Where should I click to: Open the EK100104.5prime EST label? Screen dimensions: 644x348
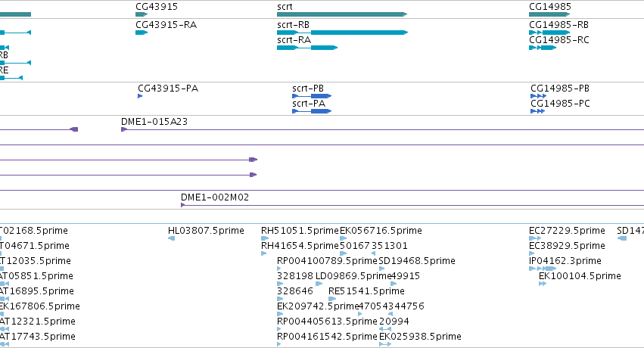pos(580,276)
